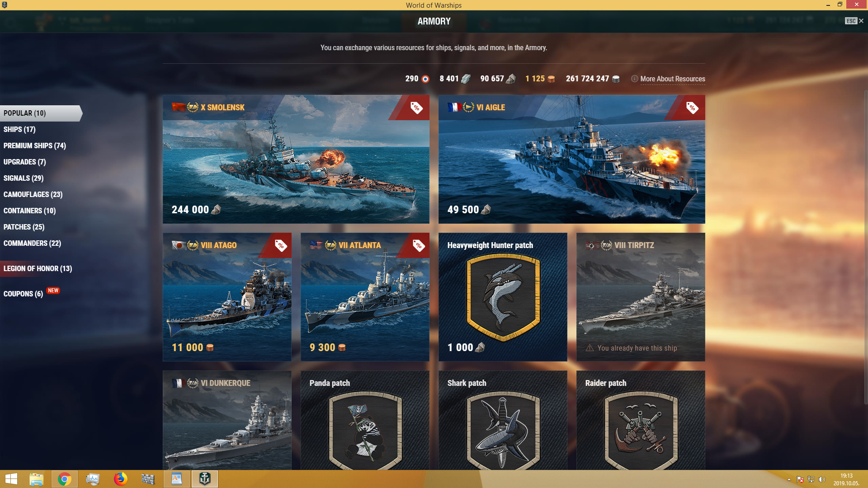Viewport: 868px width, 488px height.
Task: Click the World of Warships taskbar icon
Action: 205,479
